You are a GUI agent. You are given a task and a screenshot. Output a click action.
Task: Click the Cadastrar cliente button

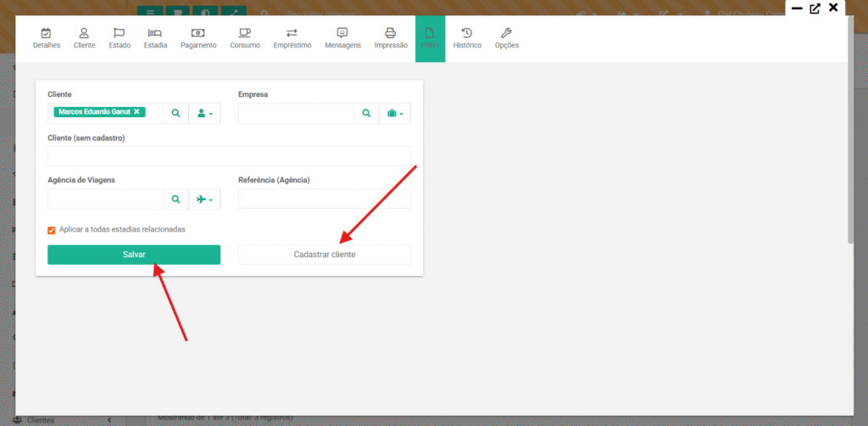click(325, 255)
